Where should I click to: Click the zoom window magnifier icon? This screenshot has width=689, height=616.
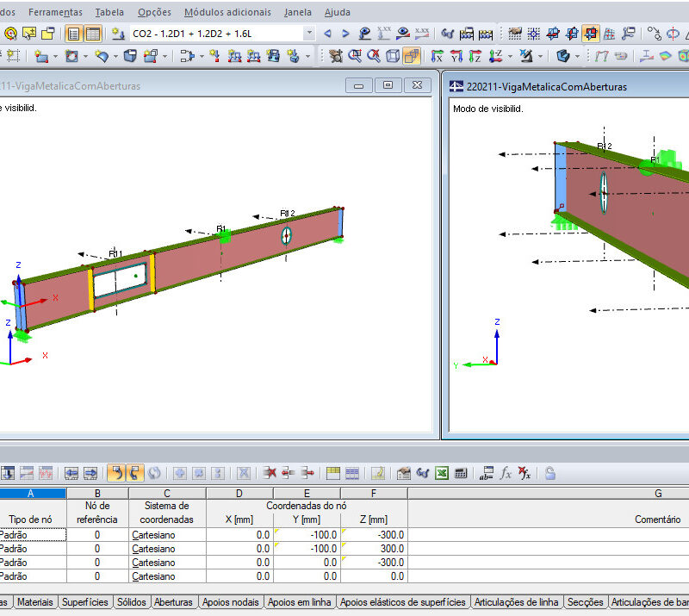coord(355,56)
